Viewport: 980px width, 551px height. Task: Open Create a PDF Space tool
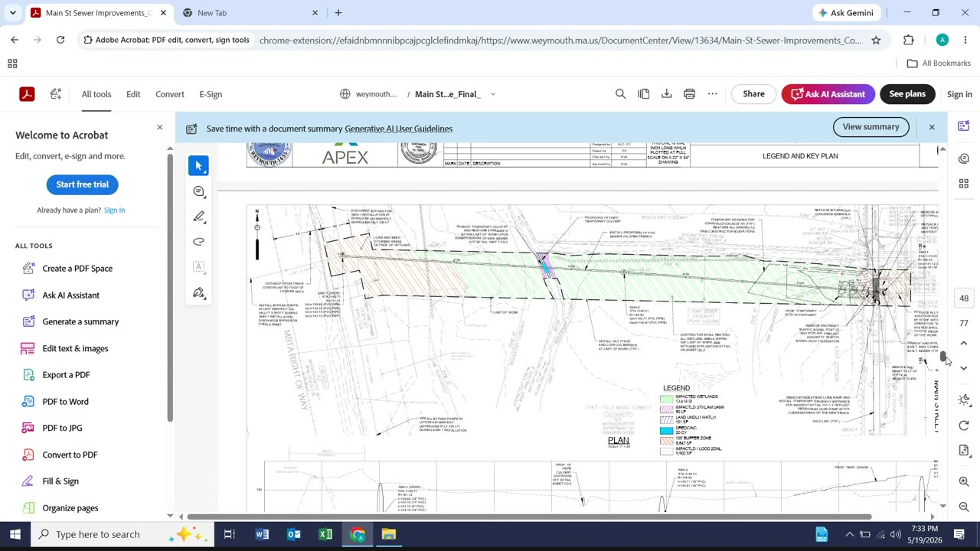pyautogui.click(x=77, y=269)
